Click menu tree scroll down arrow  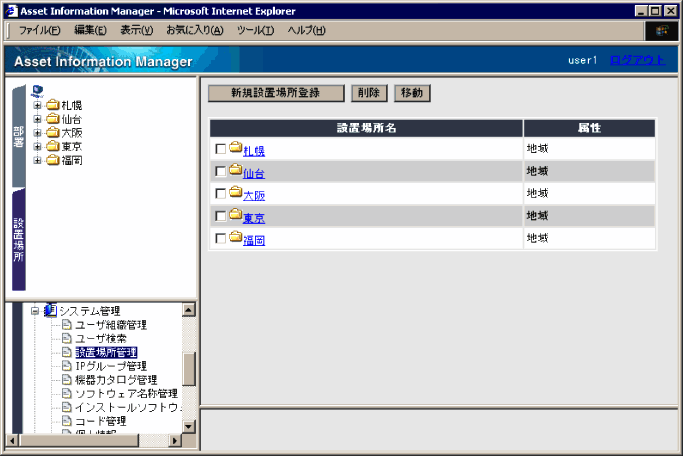coord(189,426)
